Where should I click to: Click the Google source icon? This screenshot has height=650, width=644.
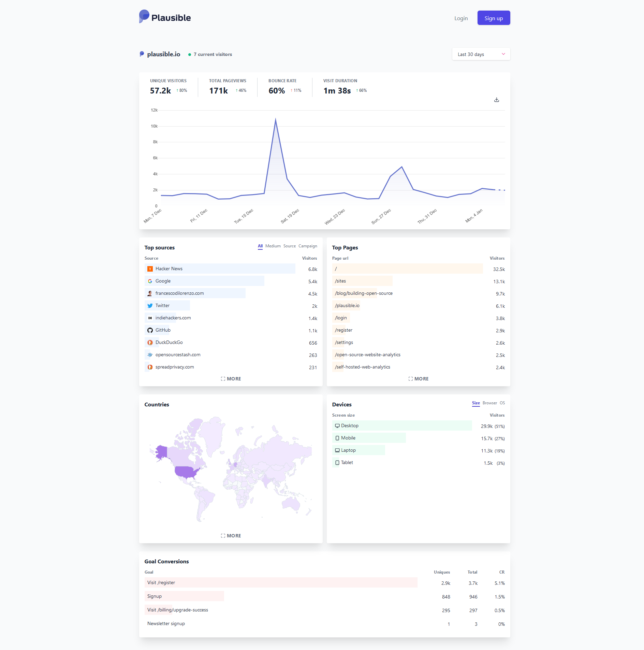(150, 281)
